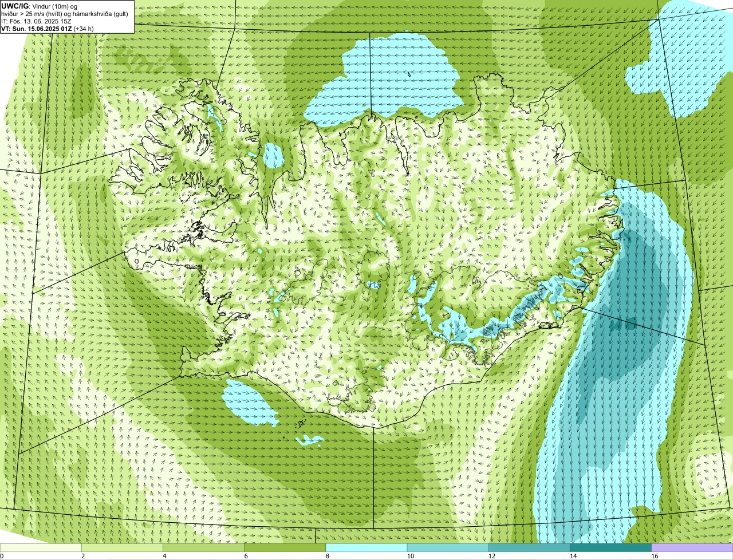Click the legend scale value "8"
Screen dimensions: 733x560
[328, 556]
